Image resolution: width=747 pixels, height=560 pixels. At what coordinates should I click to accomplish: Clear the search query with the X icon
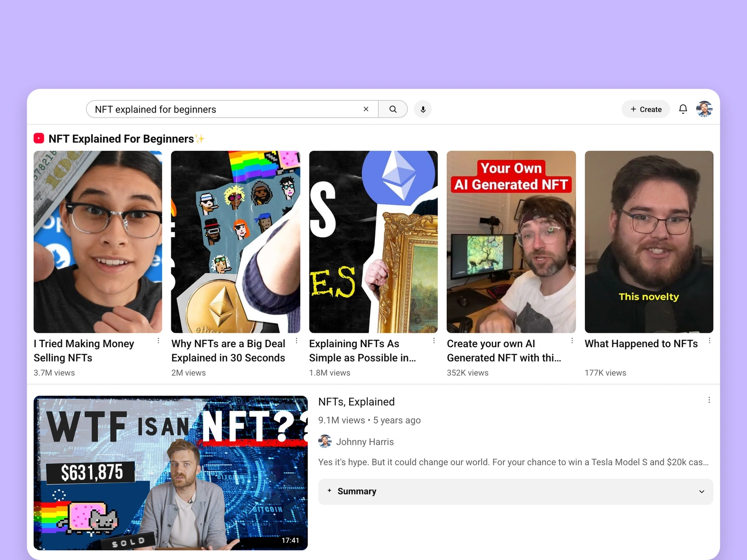pos(366,109)
